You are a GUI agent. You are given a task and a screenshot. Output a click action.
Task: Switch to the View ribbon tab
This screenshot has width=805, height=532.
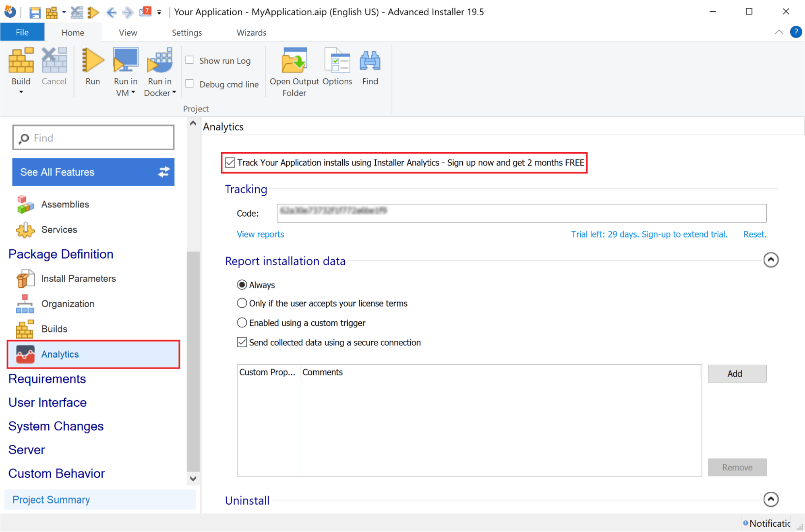point(128,32)
